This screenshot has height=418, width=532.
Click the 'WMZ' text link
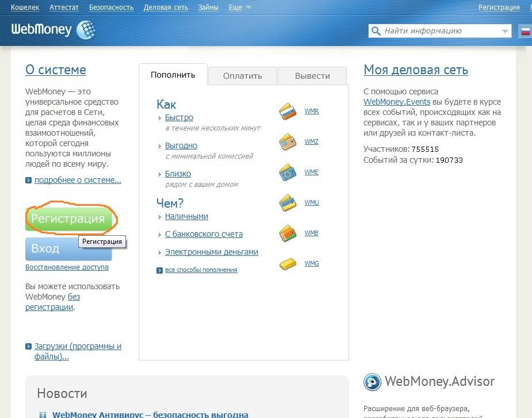pos(312,141)
